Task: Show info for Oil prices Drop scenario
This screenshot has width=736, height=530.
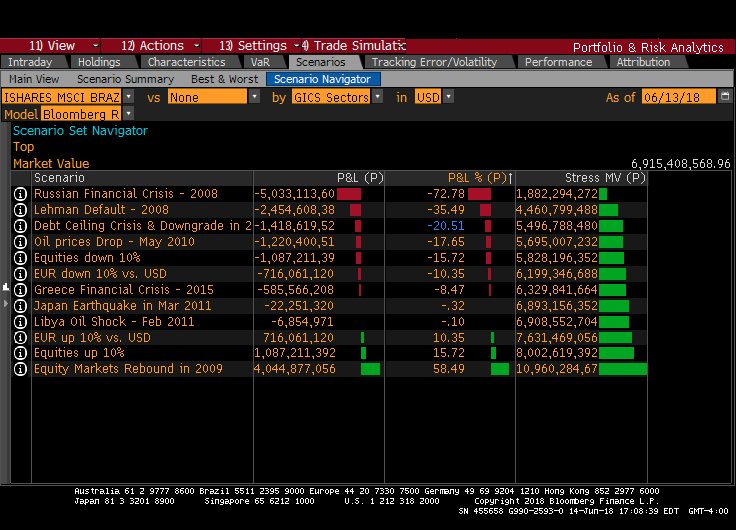Action: 20,242
